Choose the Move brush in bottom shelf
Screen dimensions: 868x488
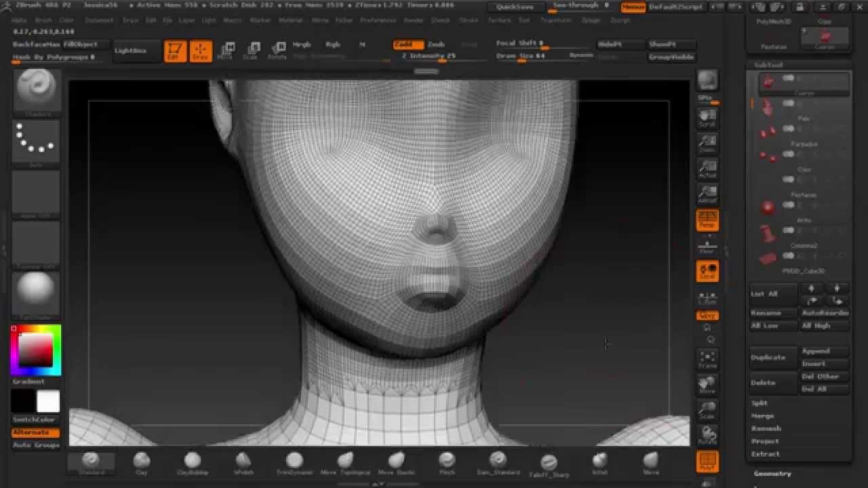[x=650, y=464]
